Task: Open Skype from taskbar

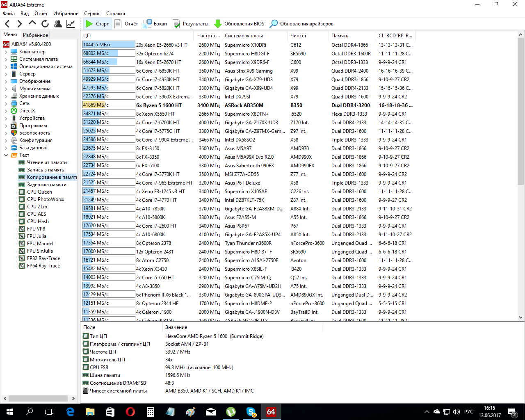Action: click(251, 412)
